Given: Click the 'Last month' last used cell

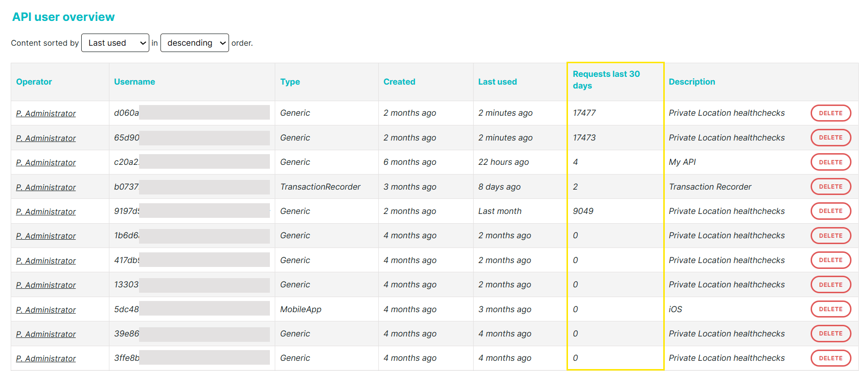Looking at the screenshot, I should pyautogui.click(x=500, y=211).
